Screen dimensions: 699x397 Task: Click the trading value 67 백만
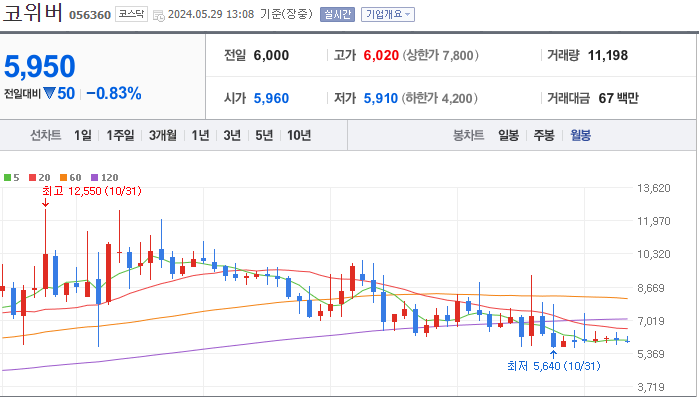[x=618, y=98]
